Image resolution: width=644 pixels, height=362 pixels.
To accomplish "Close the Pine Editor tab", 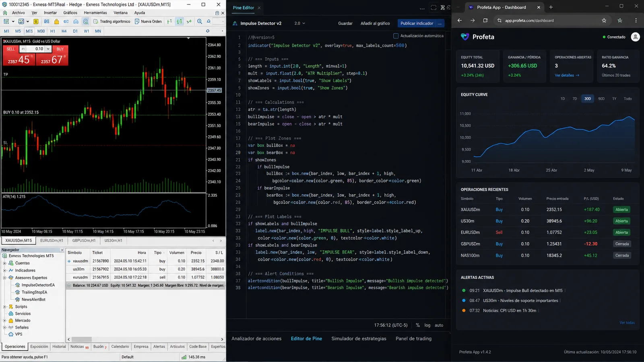I will (x=259, y=8).
